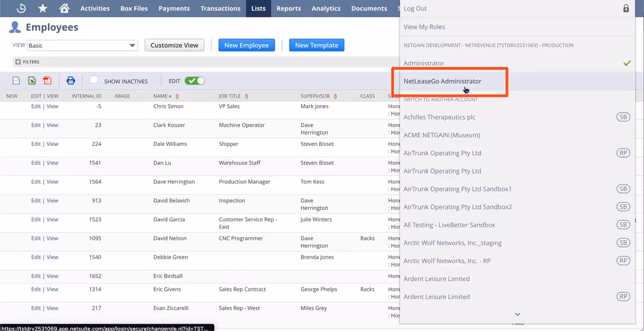Export the employee list to Excel
The width and height of the screenshot is (644, 331).
32,79
